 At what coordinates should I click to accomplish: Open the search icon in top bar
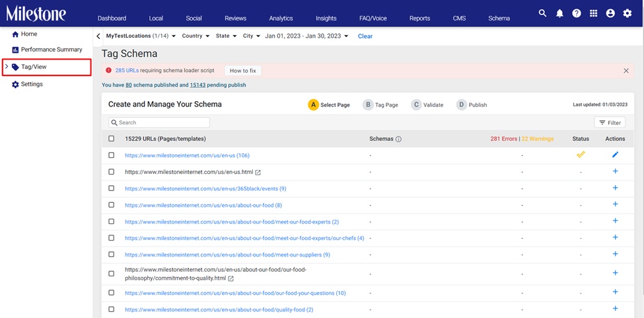[x=542, y=13]
